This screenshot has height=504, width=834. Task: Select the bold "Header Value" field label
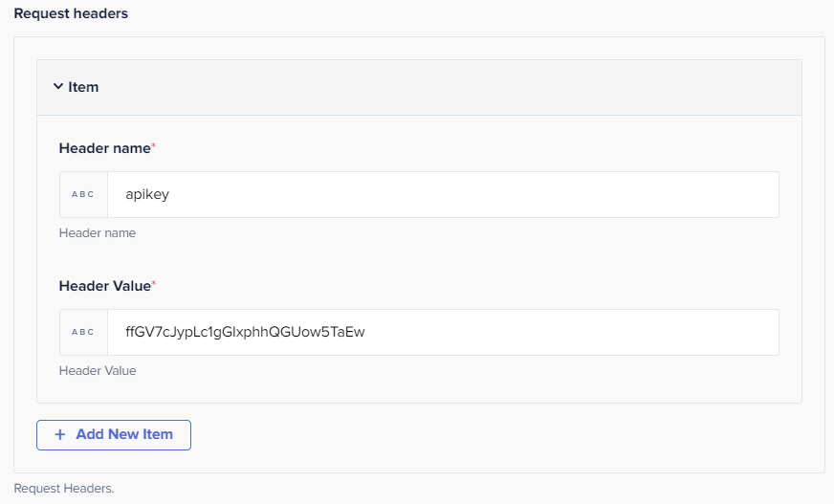click(x=105, y=286)
